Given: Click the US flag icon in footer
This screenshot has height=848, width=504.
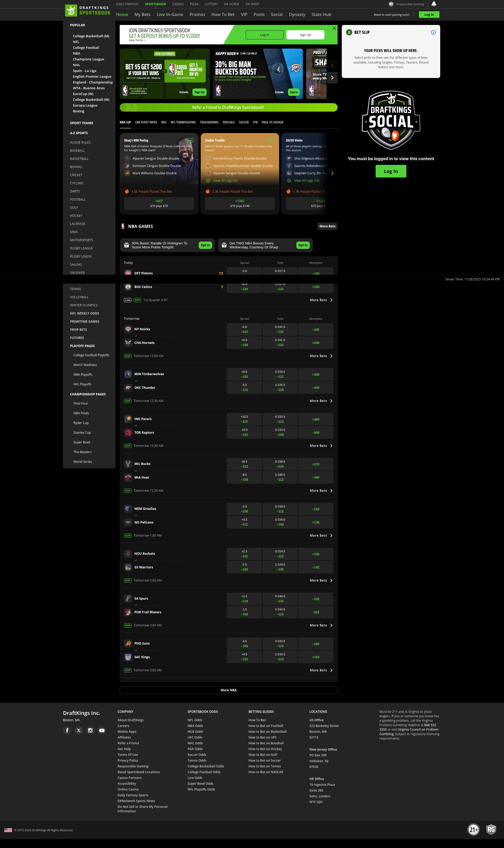Looking at the screenshot, I should coord(8,830).
